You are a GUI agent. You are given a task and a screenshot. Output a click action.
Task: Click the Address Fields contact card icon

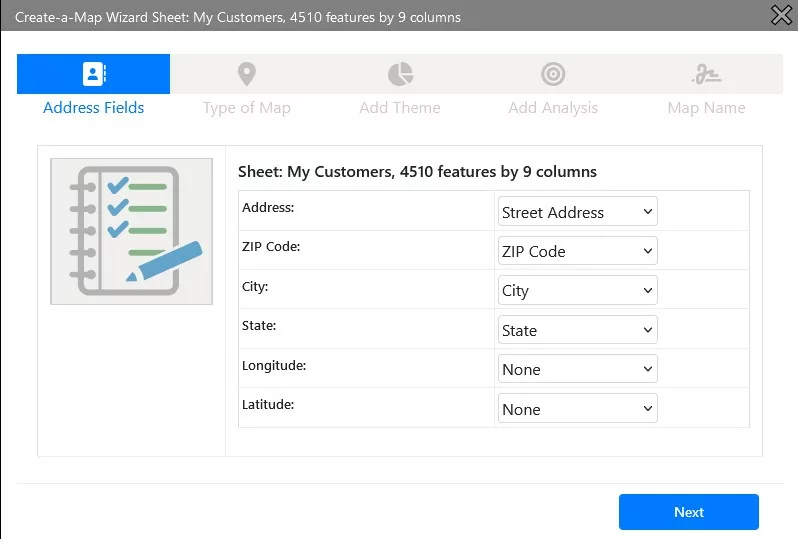click(x=94, y=74)
